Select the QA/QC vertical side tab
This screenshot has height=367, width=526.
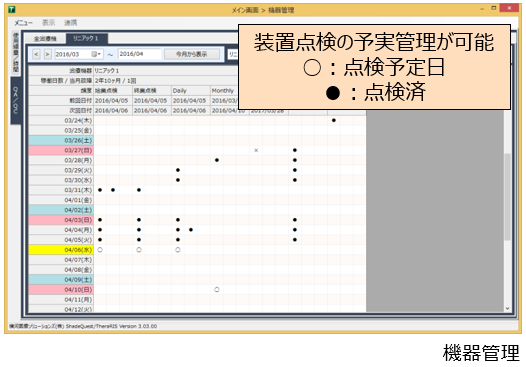click(x=16, y=100)
